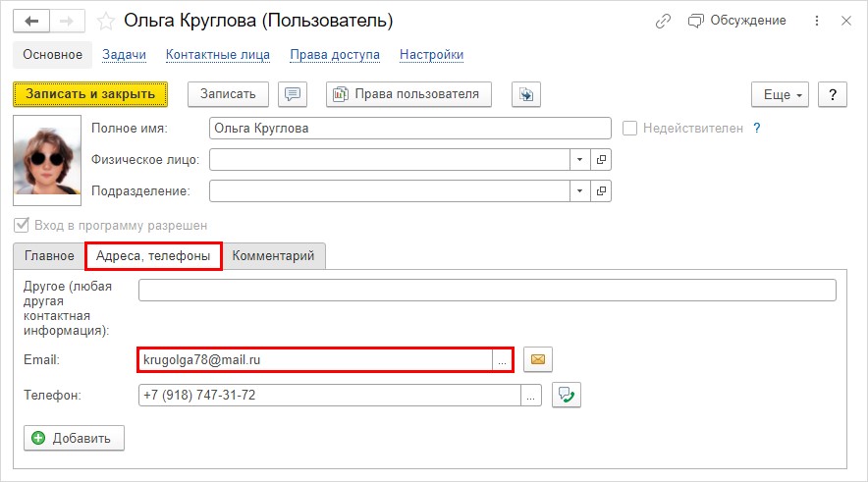868x482 pixels.
Task: Edit the Полное имя field
Action: pyautogui.click(x=410, y=129)
